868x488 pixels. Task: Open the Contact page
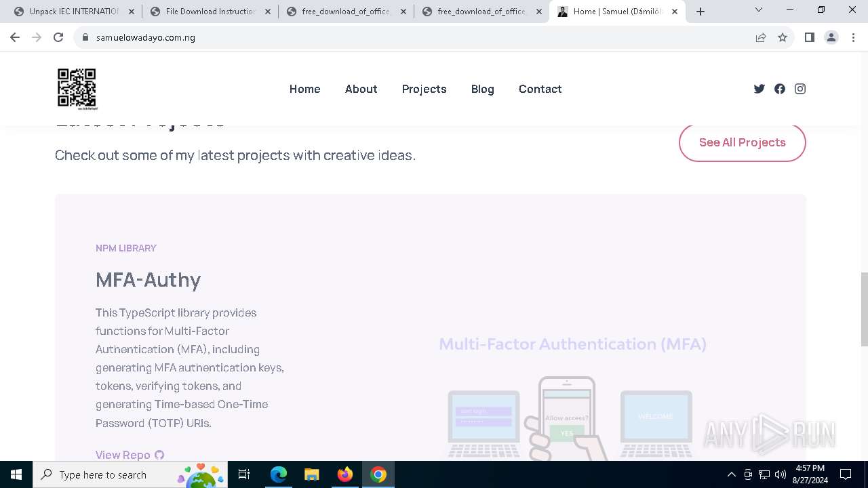[x=540, y=89]
